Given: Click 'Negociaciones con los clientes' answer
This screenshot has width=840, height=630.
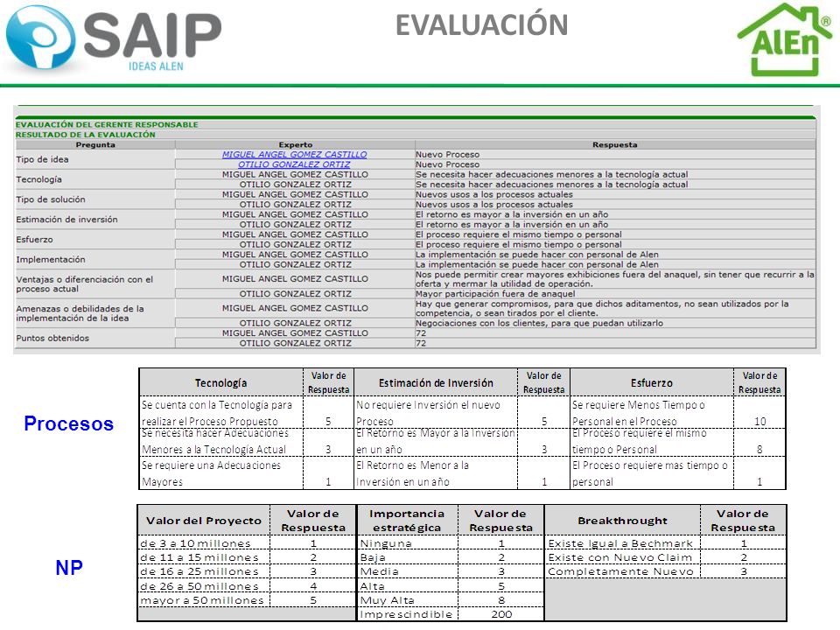Looking at the screenshot, I should coord(539,323).
